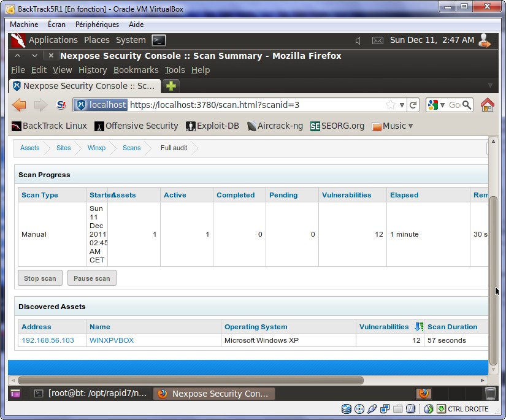
Task: Open the BackTrack Linux bookmark
Action: coord(49,126)
